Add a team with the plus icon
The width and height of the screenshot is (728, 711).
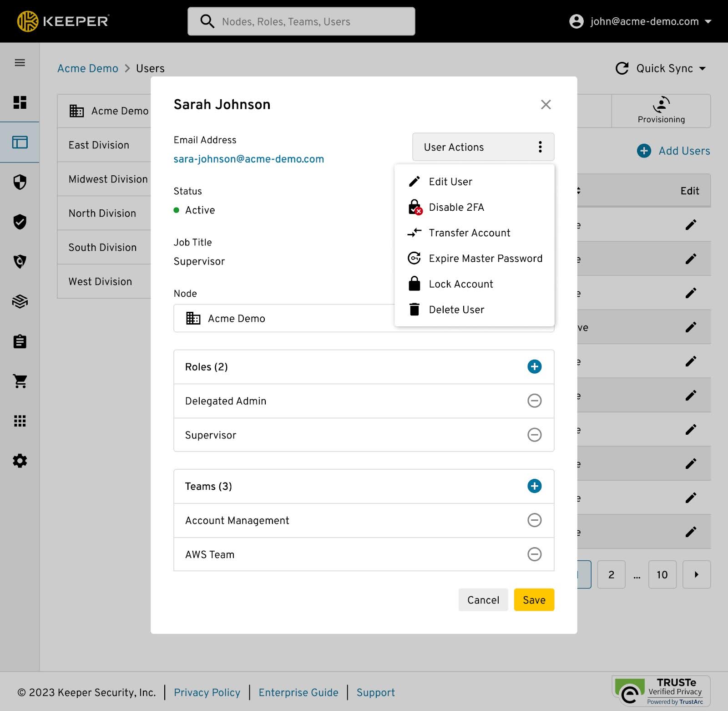(x=534, y=486)
